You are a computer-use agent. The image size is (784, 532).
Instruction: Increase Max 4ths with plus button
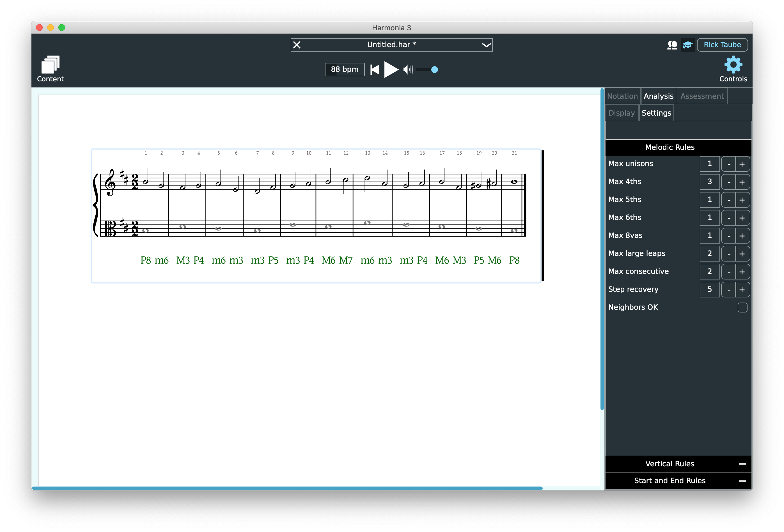[x=742, y=182]
